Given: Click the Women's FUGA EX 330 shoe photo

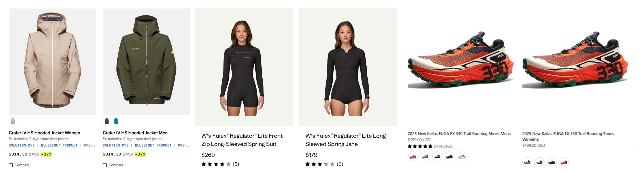Looking at the screenshot, I should [x=575, y=60].
